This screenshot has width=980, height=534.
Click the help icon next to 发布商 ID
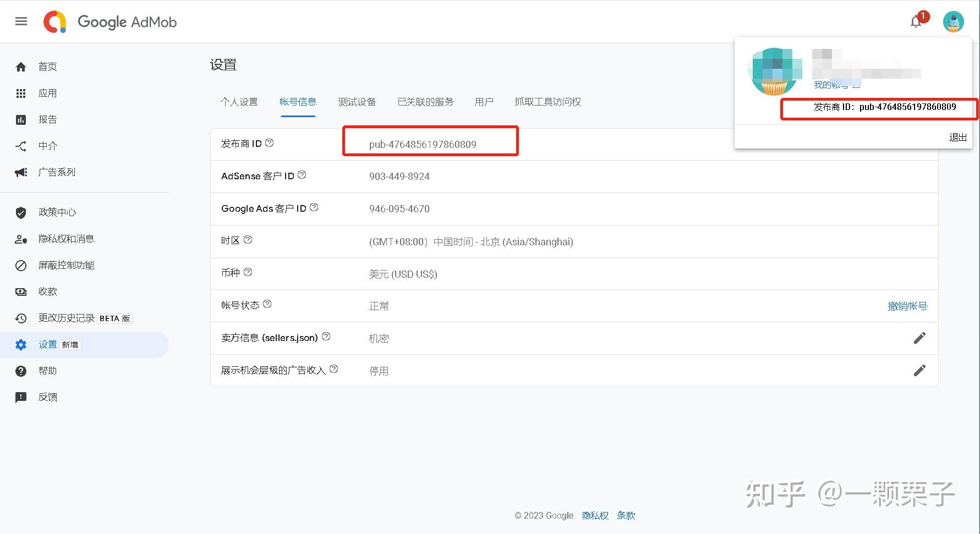[269, 142]
